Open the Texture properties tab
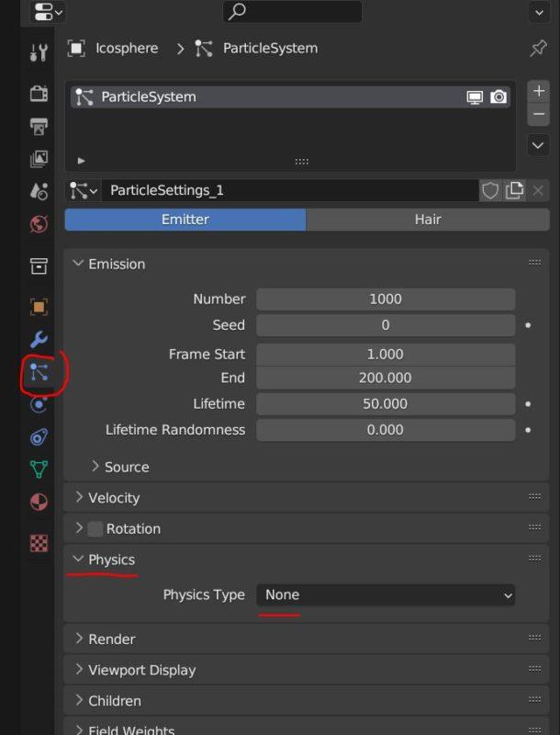This screenshot has width=560, height=735. click(x=39, y=543)
